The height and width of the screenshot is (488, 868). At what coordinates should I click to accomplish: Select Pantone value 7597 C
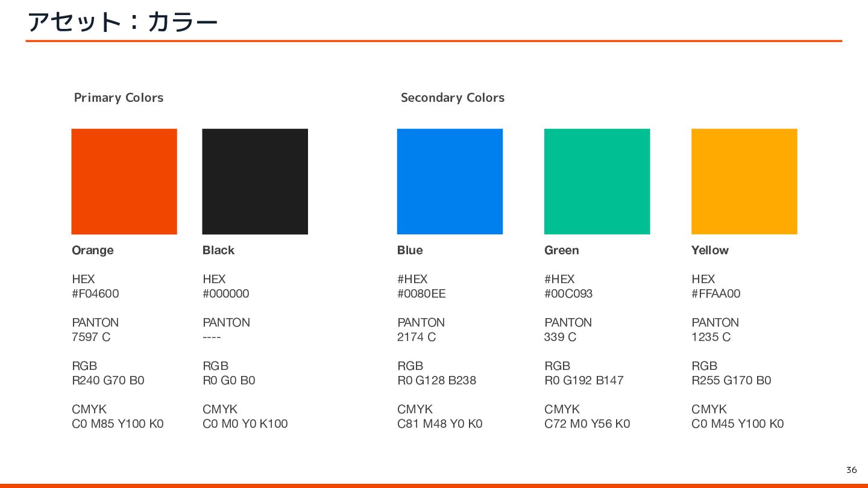click(x=91, y=337)
